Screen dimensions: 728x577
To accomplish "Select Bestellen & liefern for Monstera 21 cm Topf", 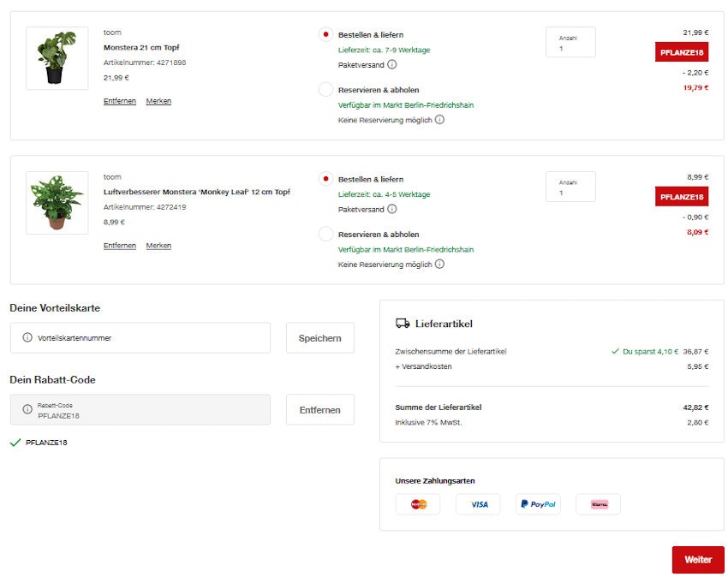I will coord(325,35).
